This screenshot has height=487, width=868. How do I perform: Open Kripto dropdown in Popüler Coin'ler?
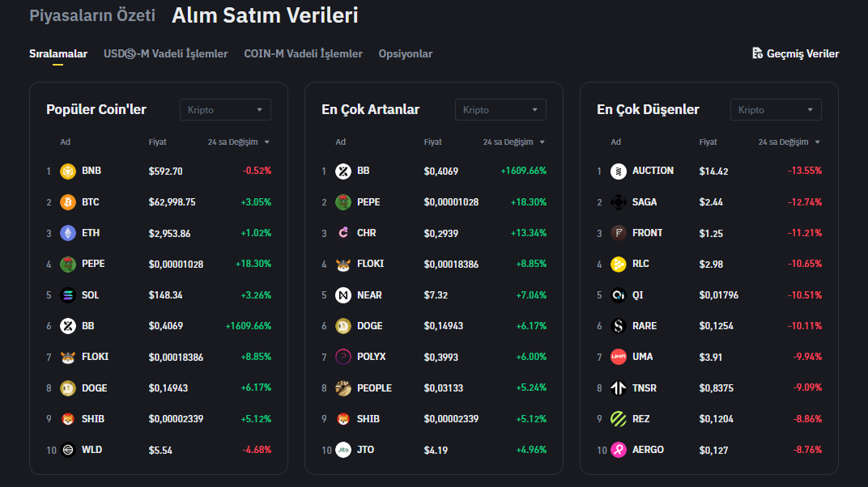click(225, 110)
